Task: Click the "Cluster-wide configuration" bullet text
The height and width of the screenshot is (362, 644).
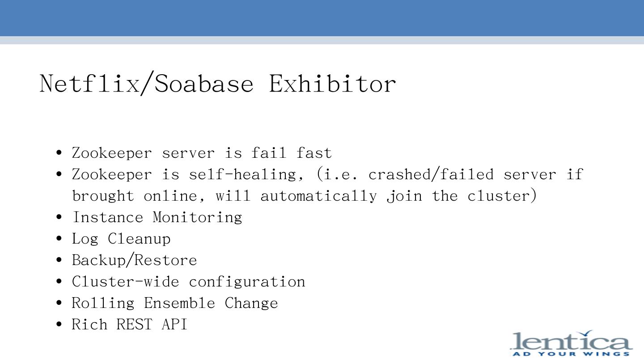Action: (188, 282)
